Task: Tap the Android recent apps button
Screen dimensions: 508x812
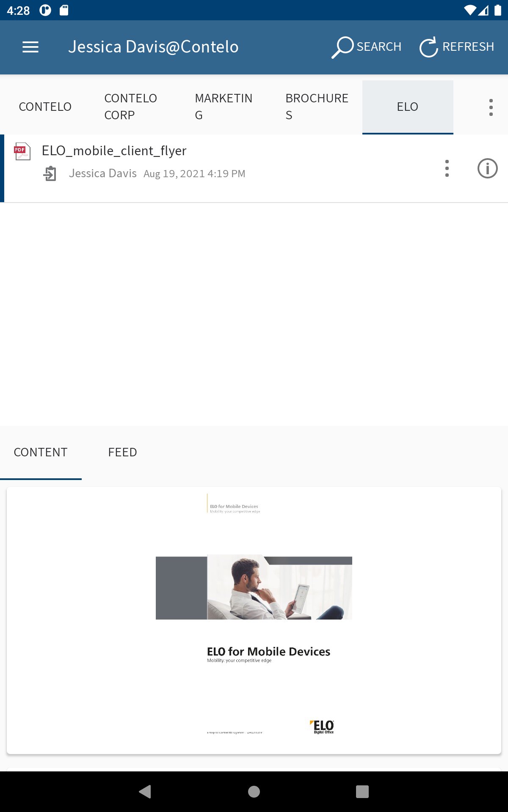Action: pos(362,792)
